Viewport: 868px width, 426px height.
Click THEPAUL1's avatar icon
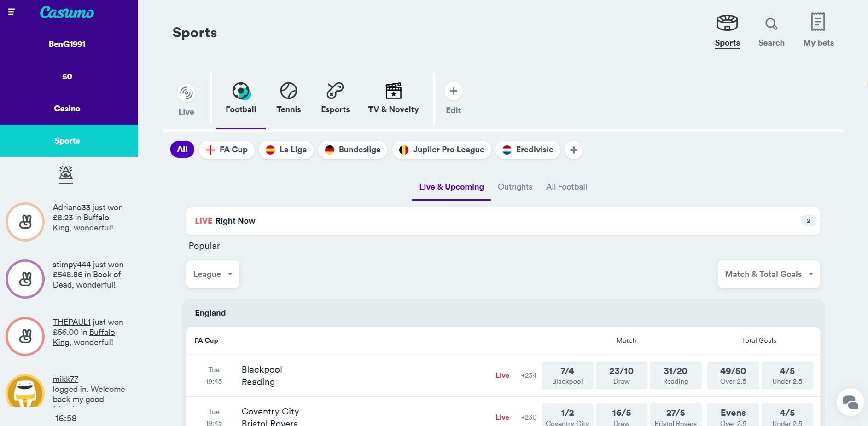(25, 336)
